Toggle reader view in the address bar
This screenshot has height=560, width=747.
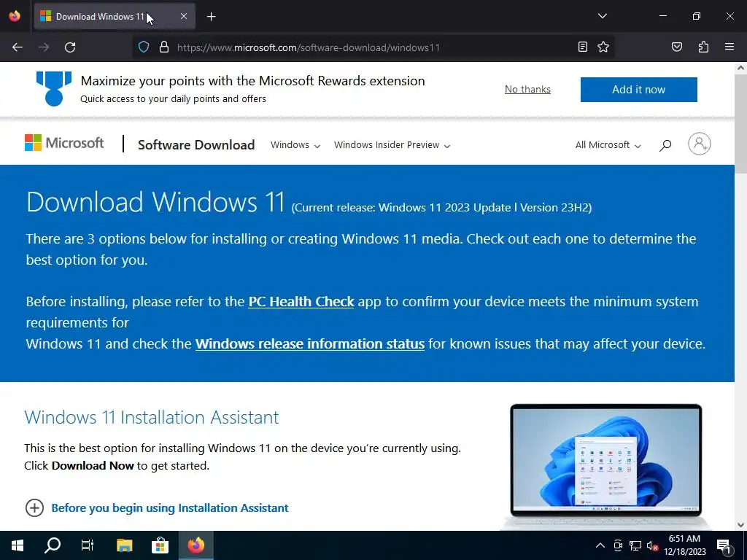point(583,47)
